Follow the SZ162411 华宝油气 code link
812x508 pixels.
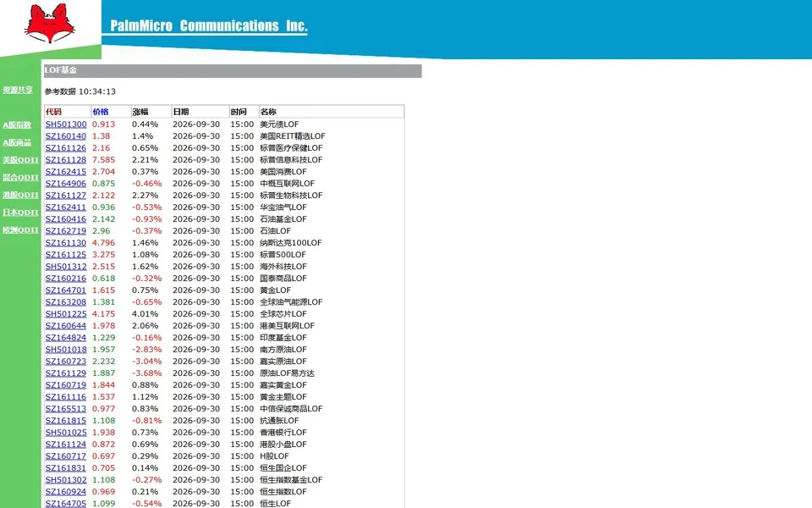click(66, 207)
